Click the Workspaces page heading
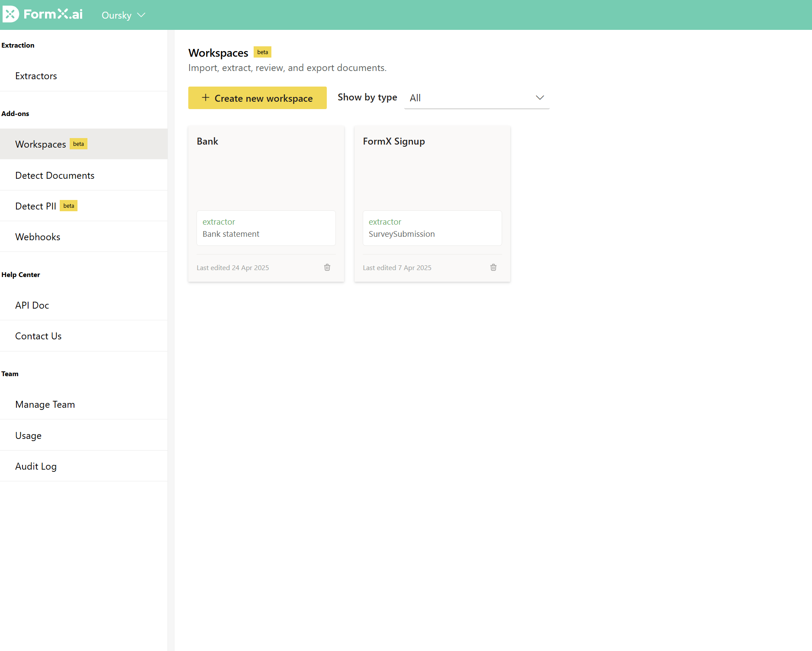The image size is (812, 651). [x=218, y=53]
